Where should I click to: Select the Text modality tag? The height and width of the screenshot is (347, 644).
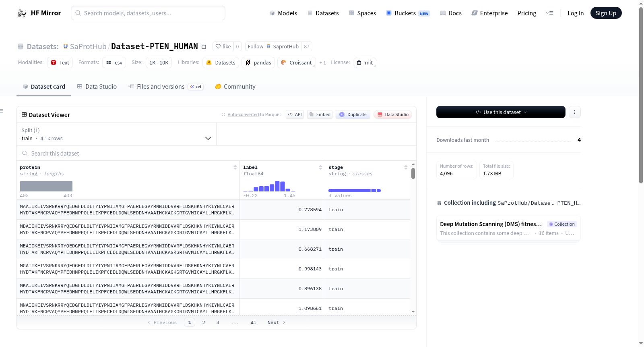[60, 62]
